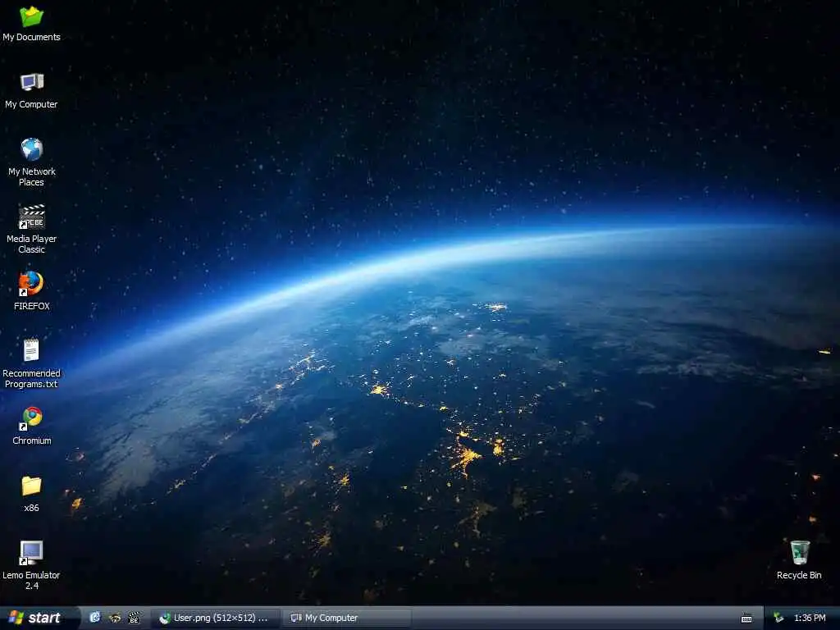Select the FIREFOX shortcut icon
Viewport: 840px width, 630px height.
31,284
